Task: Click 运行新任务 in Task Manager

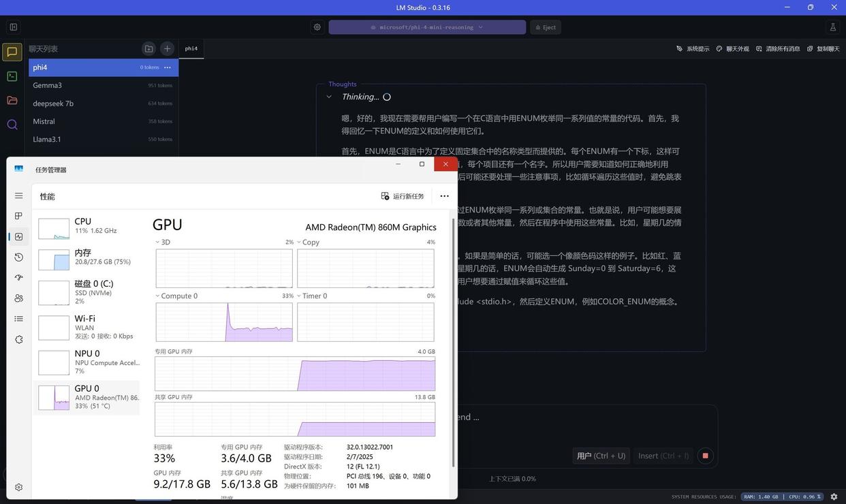Action: [x=403, y=196]
